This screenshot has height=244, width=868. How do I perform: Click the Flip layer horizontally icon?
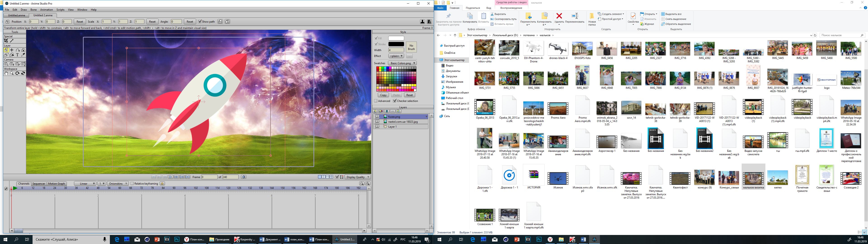click(220, 21)
